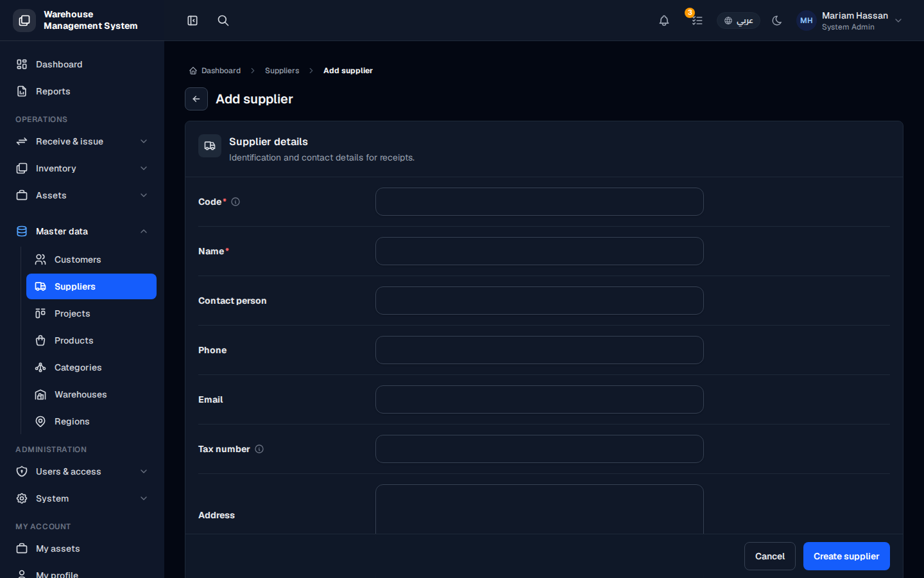Open the Mariam Hassan account menu
This screenshot has width=924, height=578.
click(x=850, y=21)
